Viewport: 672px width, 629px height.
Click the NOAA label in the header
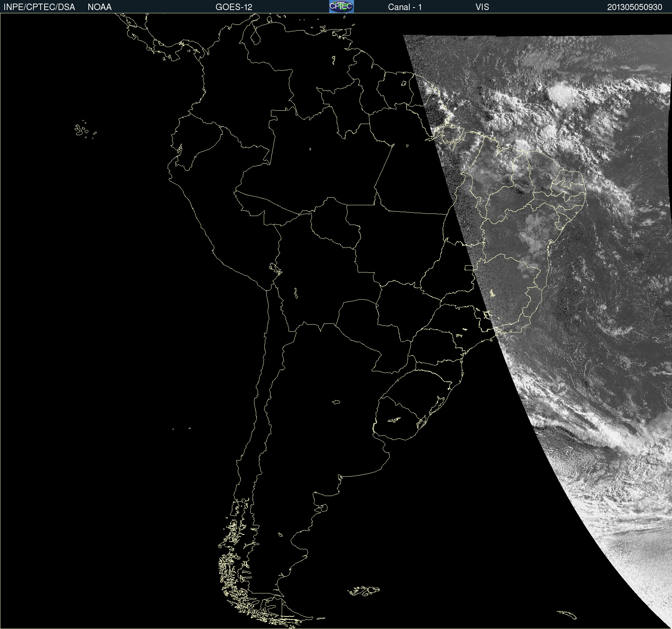pyautogui.click(x=100, y=7)
